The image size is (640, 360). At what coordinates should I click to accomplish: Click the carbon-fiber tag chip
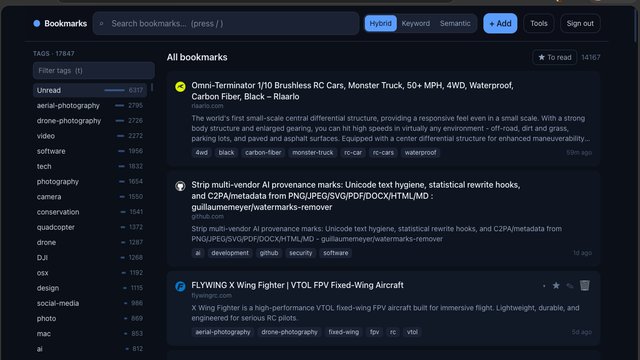tap(263, 153)
